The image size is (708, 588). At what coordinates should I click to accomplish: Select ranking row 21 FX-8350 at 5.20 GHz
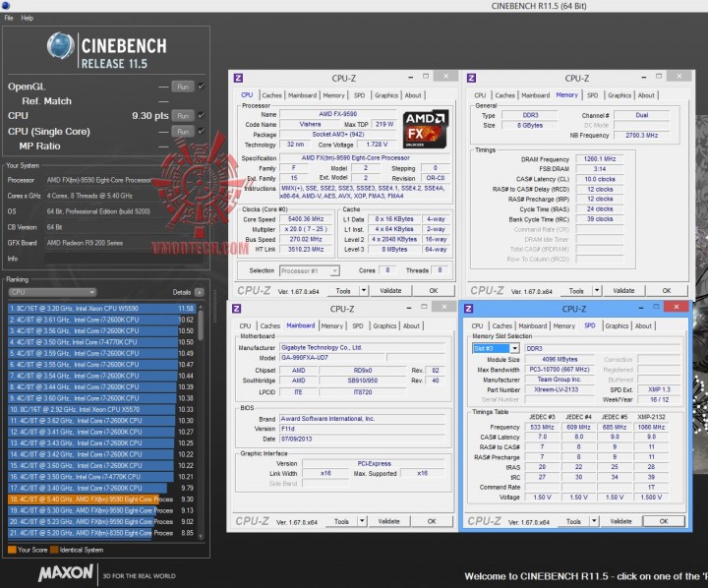tap(101, 533)
